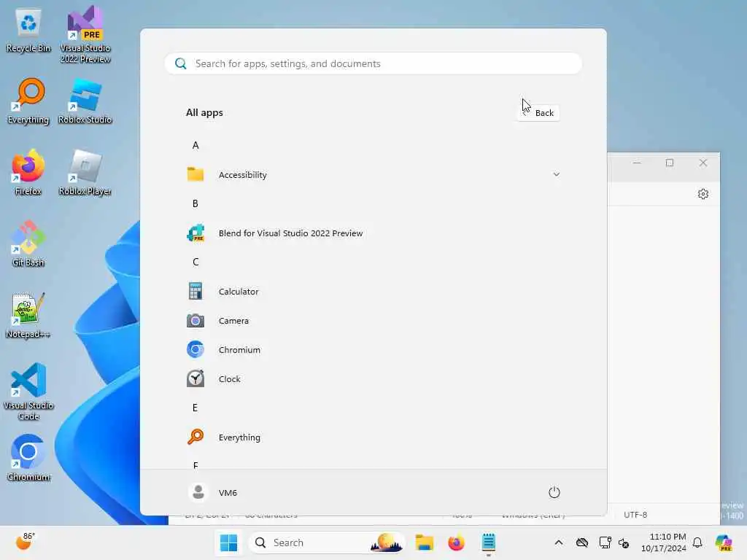The width and height of the screenshot is (747, 560).
Task: Expand the Accessibility folder chevron
Action: point(556,175)
